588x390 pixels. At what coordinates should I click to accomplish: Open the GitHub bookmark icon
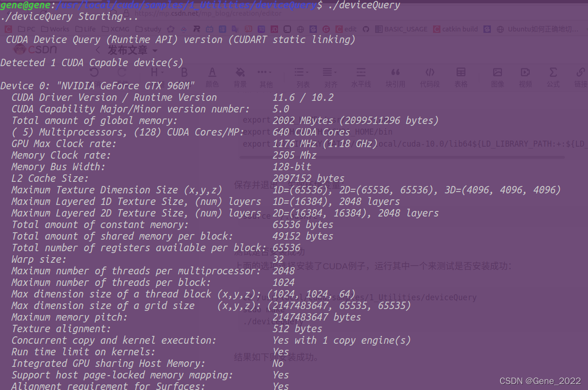[366, 29]
